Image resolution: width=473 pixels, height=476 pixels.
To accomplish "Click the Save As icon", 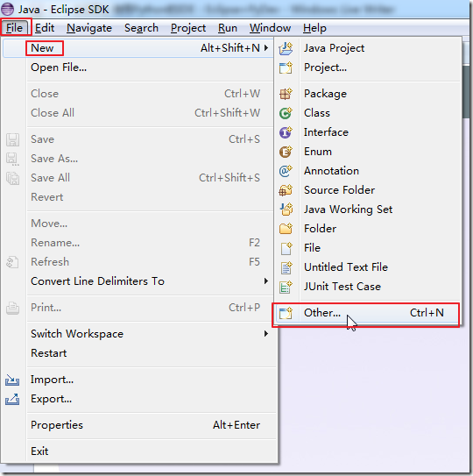I will point(12,159).
